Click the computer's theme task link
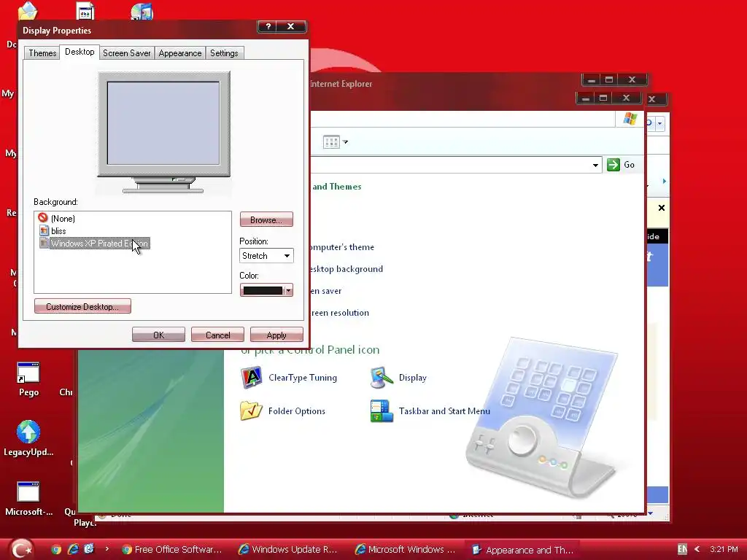 (342, 247)
